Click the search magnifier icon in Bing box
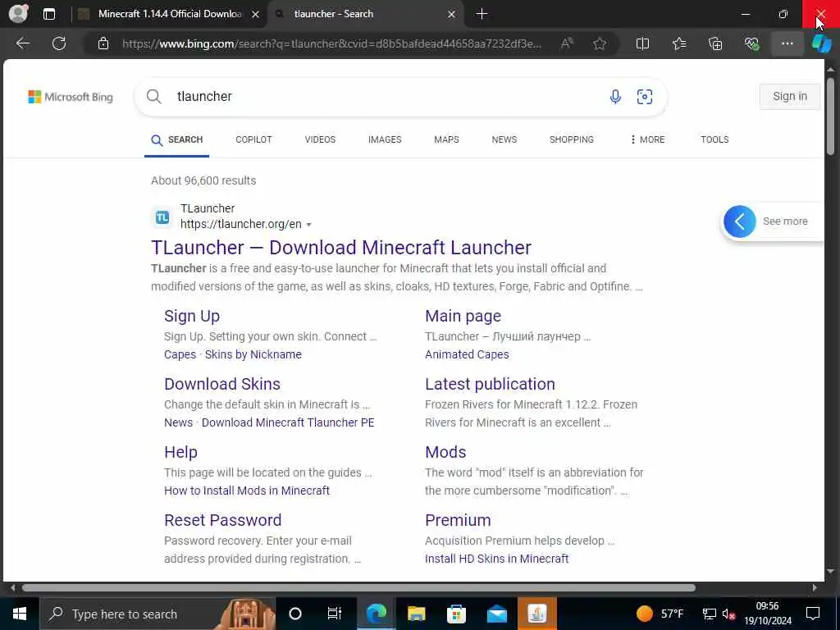Viewport: 840px width, 630px height. 153,97
